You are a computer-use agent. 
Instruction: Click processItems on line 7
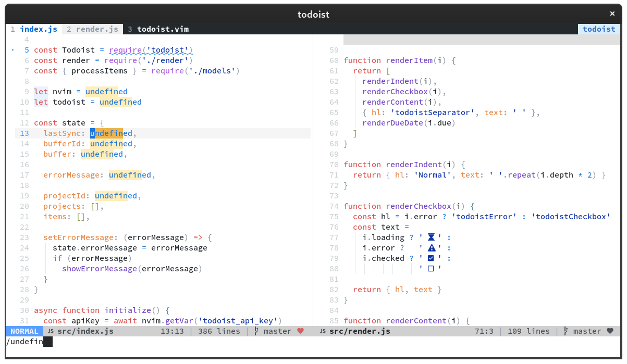click(100, 71)
